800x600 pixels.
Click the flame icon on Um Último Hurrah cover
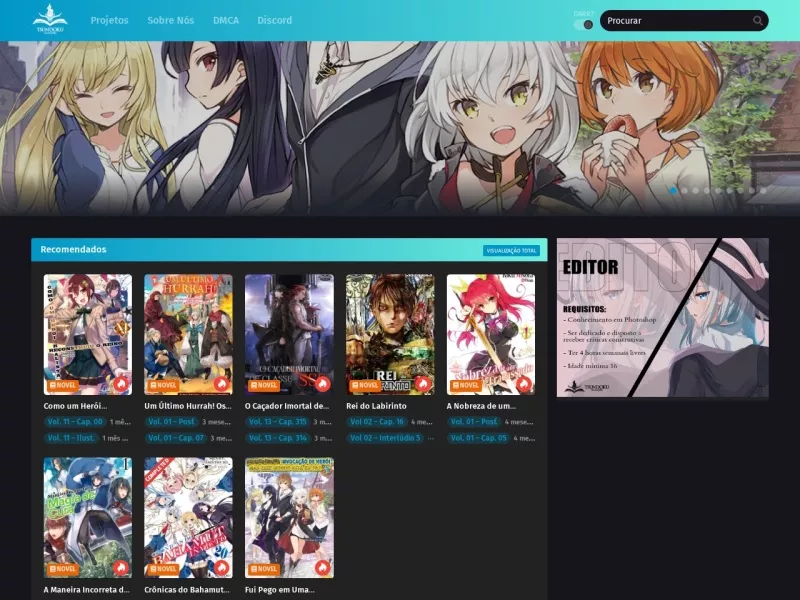tap(221, 384)
